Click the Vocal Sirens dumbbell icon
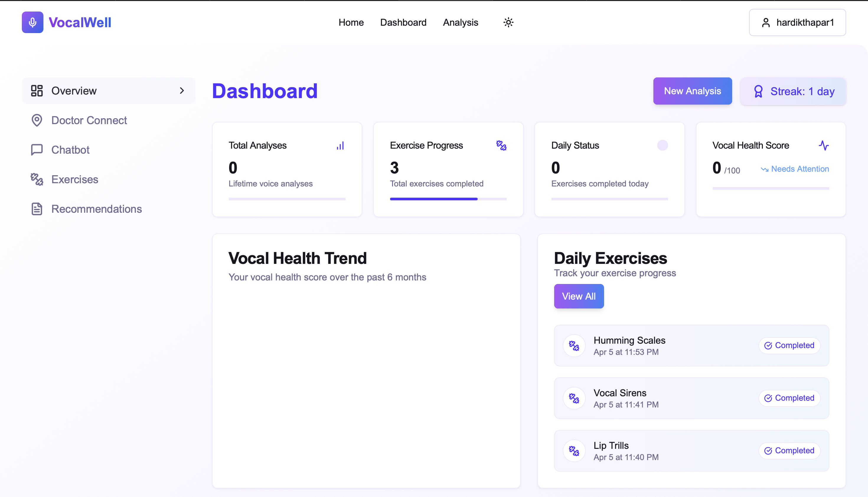 pos(574,398)
